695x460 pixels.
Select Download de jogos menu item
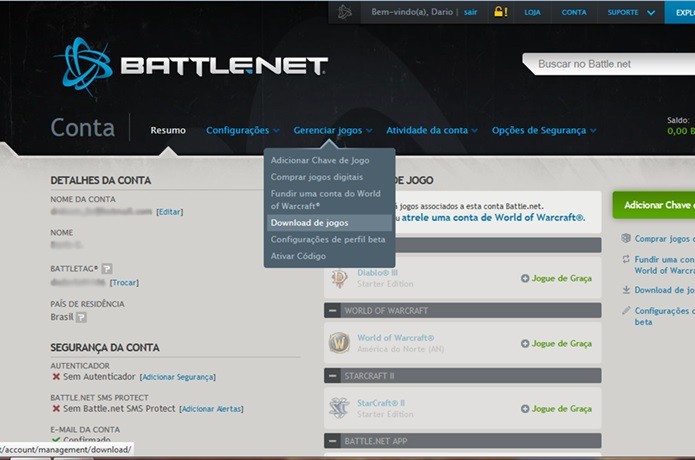[x=329, y=222]
